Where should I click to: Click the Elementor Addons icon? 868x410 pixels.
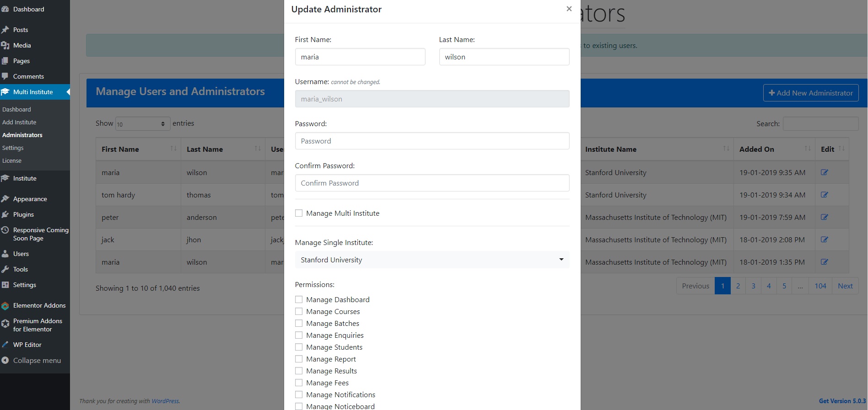pyautogui.click(x=5, y=305)
